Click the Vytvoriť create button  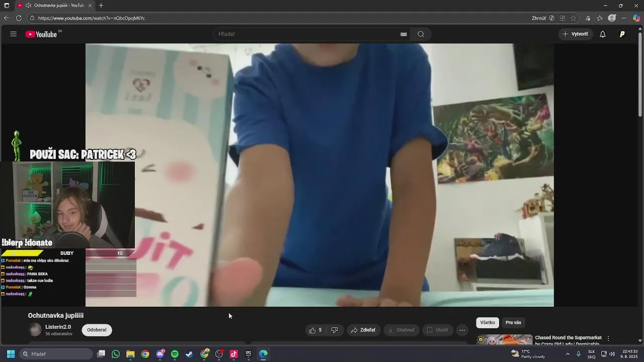575,34
